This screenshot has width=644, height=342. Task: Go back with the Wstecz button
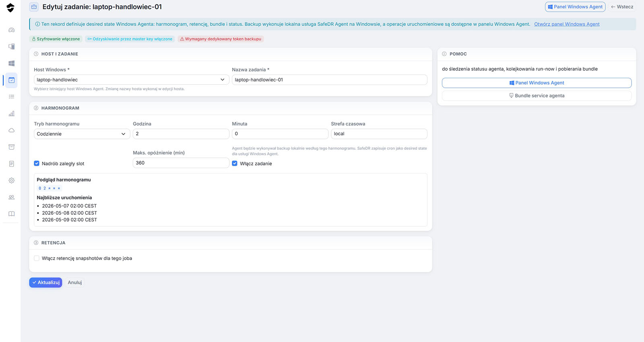(622, 7)
